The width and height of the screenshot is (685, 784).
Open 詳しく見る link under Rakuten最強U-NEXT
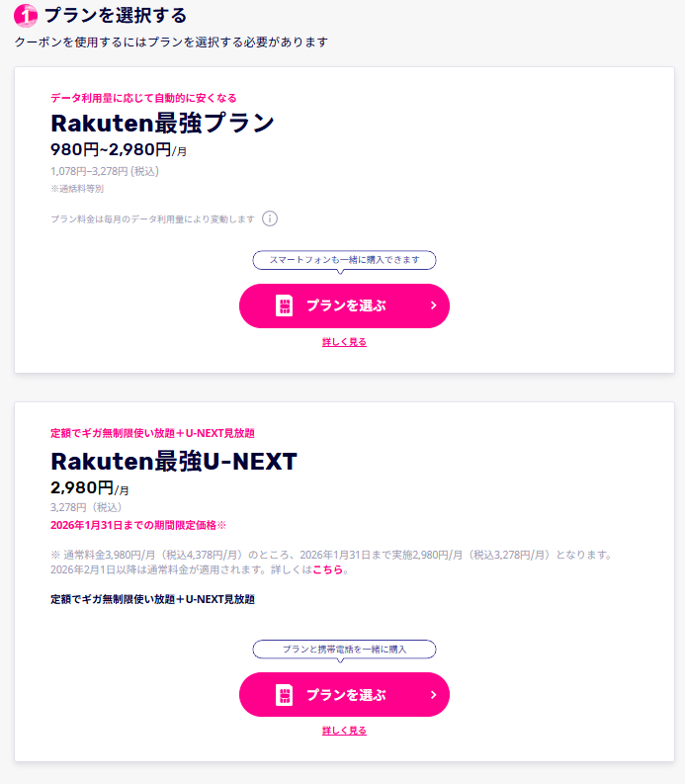point(344,731)
